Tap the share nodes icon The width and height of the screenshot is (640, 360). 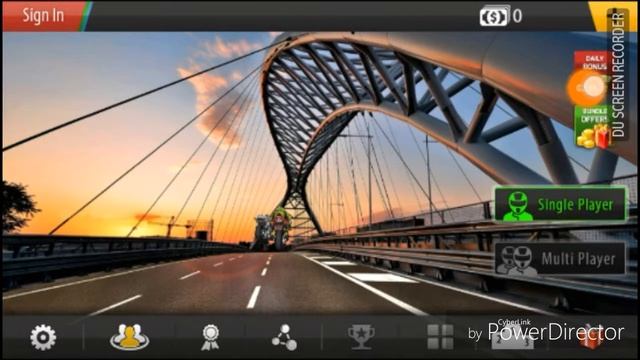[285, 337]
